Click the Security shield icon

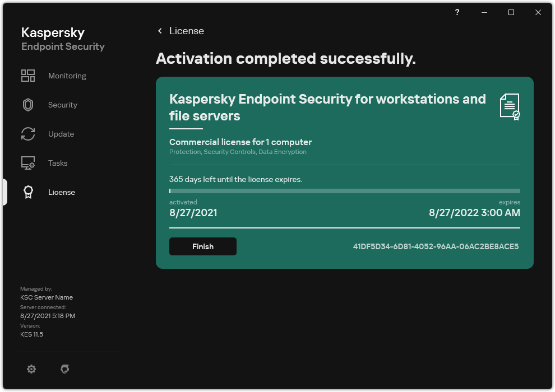pos(28,105)
